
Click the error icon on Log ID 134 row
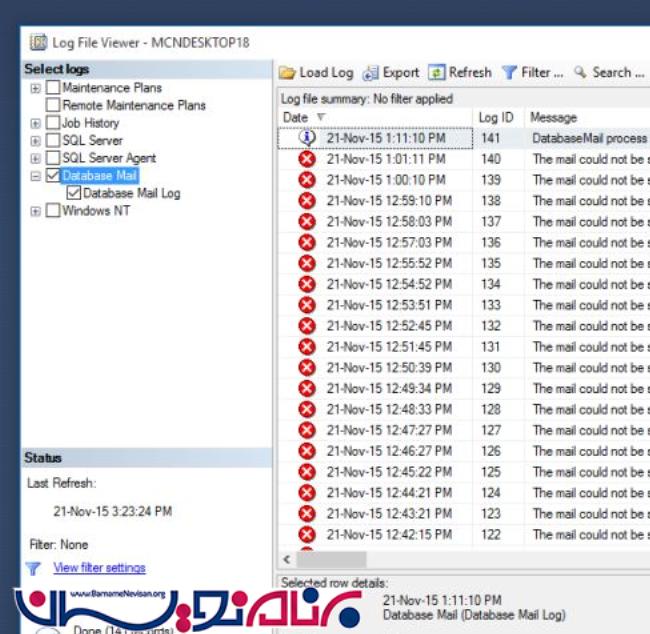[307, 284]
